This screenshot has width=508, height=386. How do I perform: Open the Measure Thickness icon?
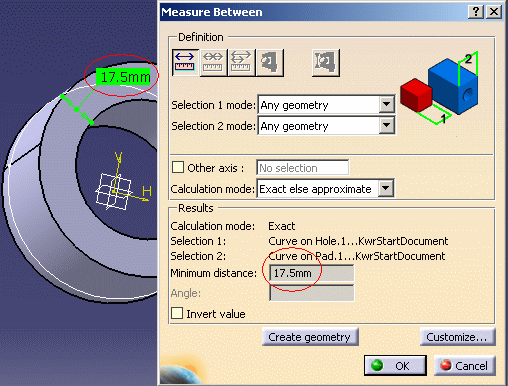[x=326, y=62]
